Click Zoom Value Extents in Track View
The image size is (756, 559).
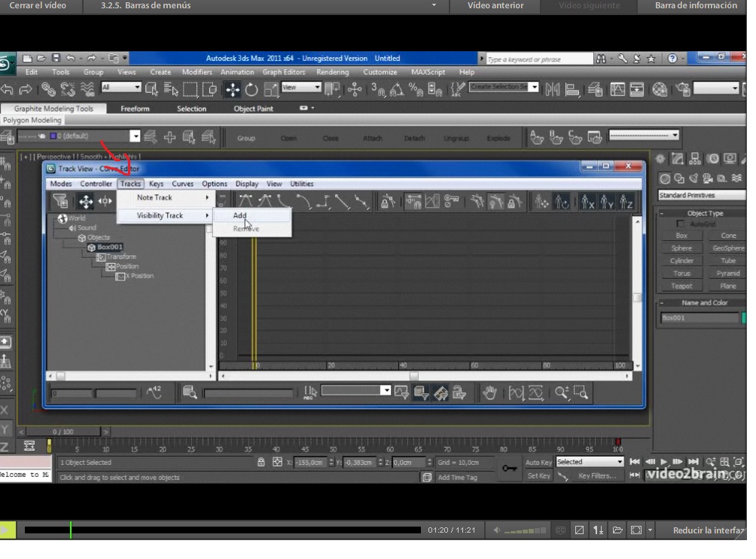535,393
